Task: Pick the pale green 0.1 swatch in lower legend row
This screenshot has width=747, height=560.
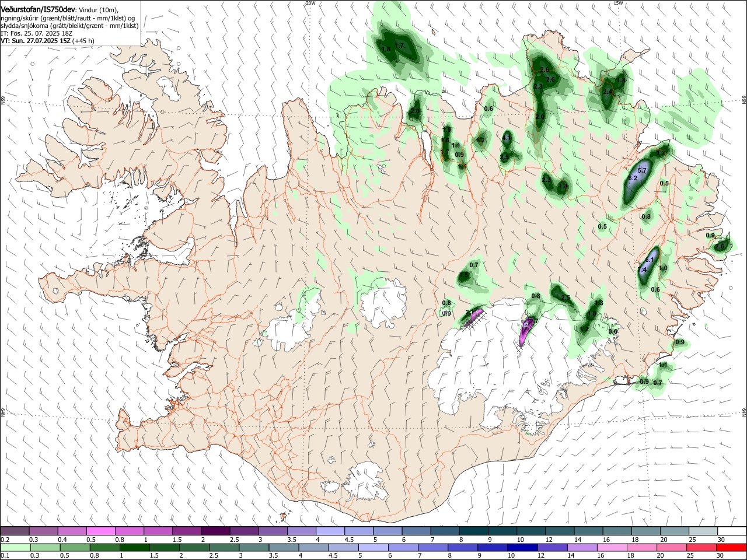Action: (x=15, y=547)
